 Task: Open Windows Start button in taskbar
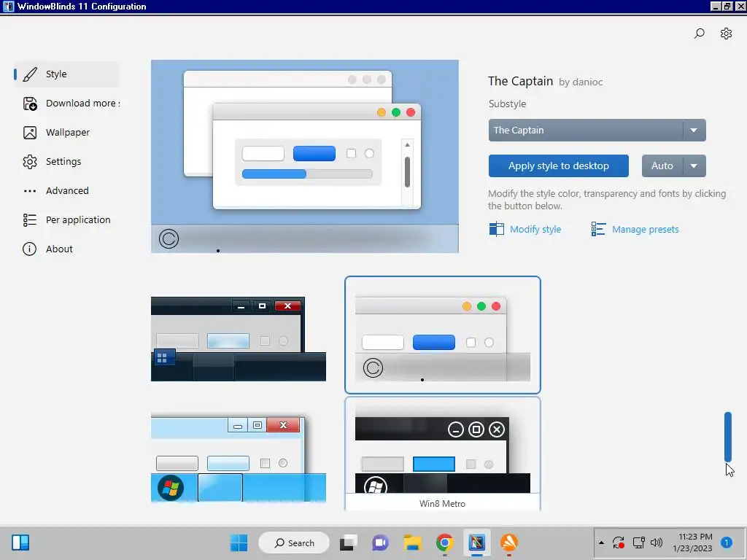tap(239, 542)
